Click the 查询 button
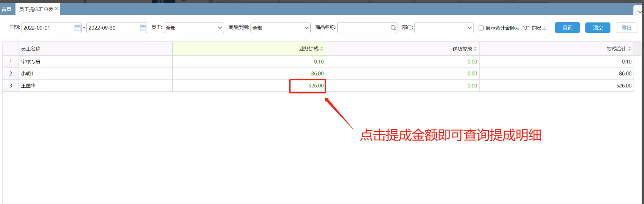This screenshot has width=644, height=204. (567, 28)
